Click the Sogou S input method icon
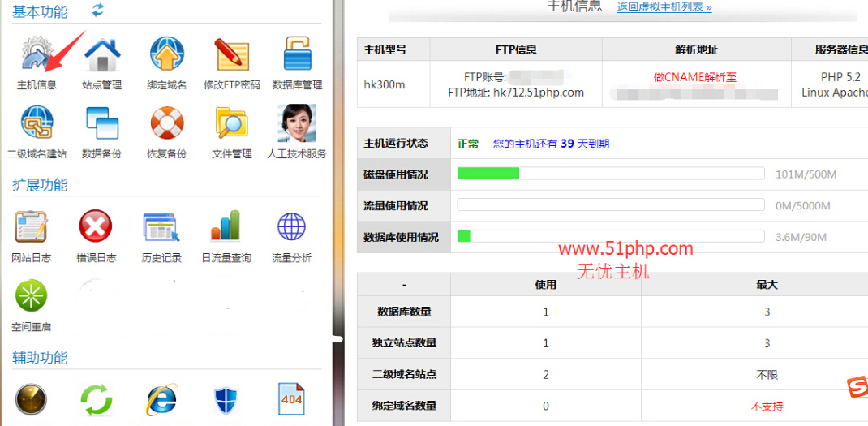This screenshot has height=426, width=868. coord(857,387)
